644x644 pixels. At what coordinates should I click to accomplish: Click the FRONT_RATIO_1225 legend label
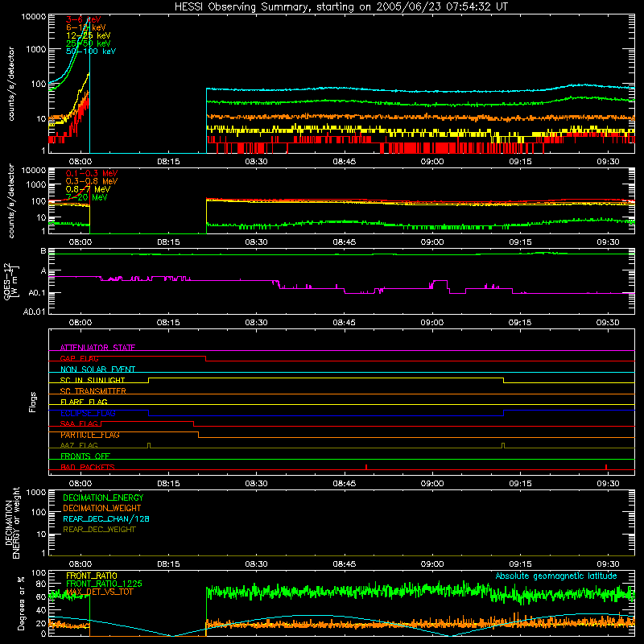pos(105,584)
